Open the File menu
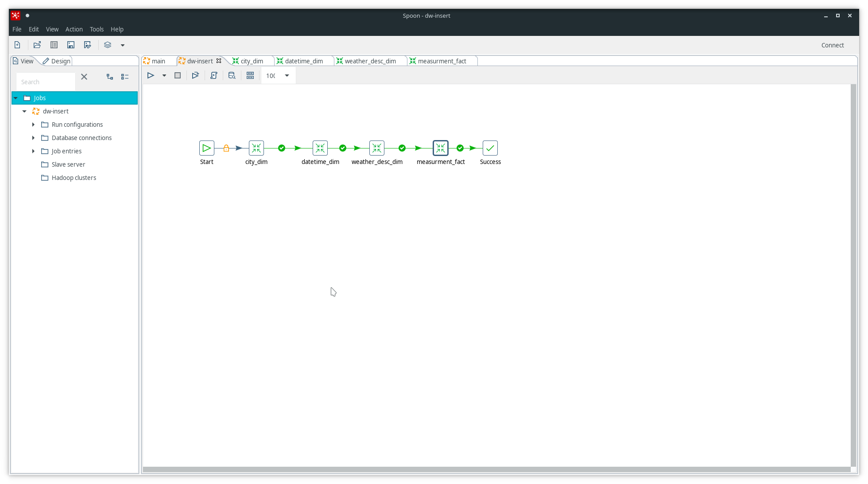 (17, 29)
